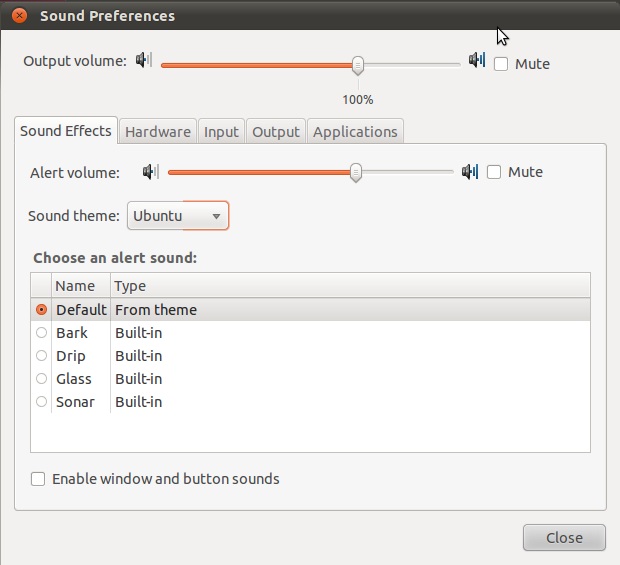Go to the Applications tab
The width and height of the screenshot is (620, 565).
point(355,131)
